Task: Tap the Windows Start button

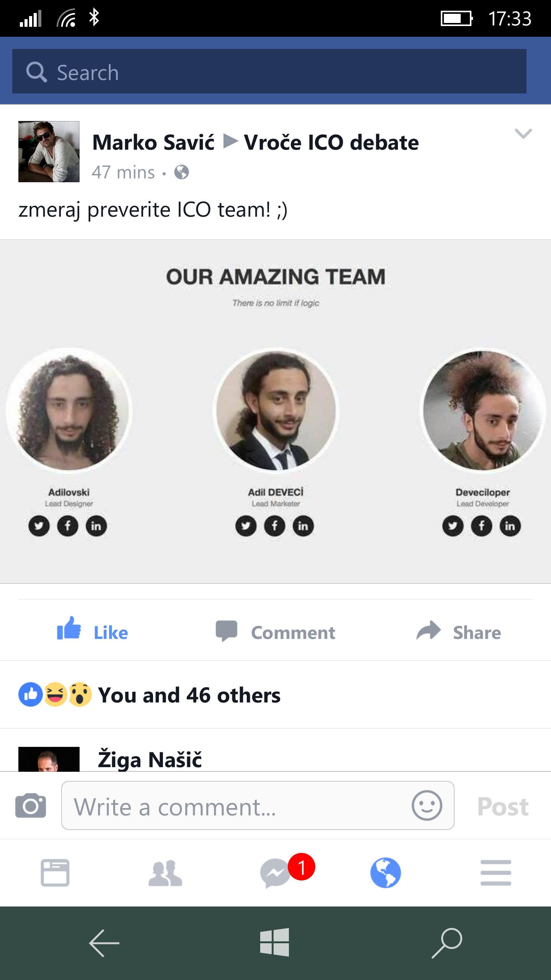Action: pos(274,942)
